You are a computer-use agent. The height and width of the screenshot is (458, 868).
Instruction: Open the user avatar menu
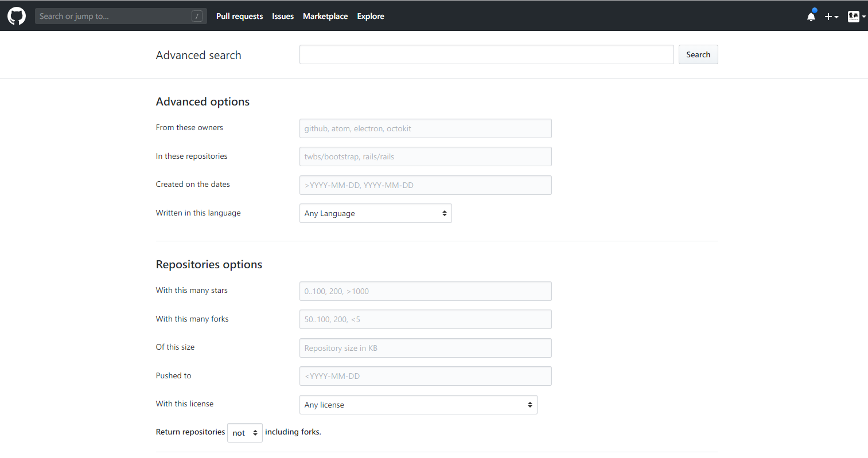[x=857, y=17]
